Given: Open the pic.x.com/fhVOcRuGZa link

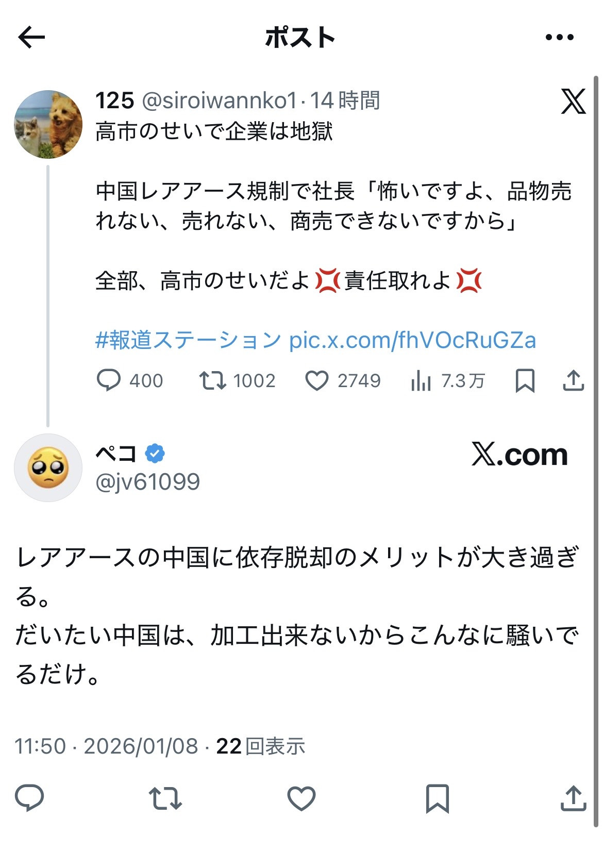Looking at the screenshot, I should click(x=413, y=340).
